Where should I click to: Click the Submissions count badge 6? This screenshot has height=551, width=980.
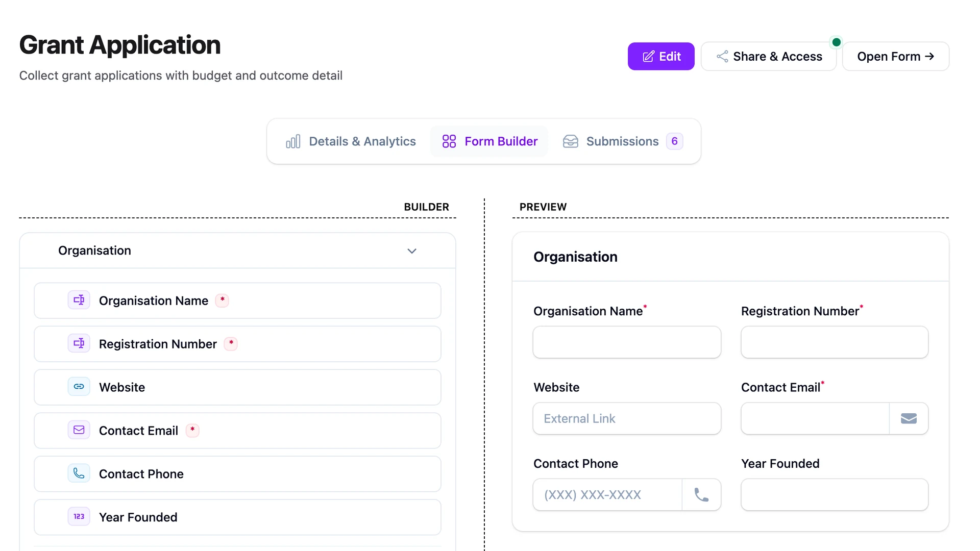click(x=674, y=141)
